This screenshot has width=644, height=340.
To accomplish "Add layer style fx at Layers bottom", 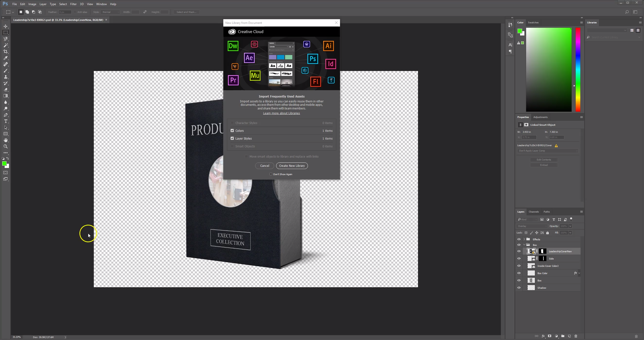I will pos(543,336).
